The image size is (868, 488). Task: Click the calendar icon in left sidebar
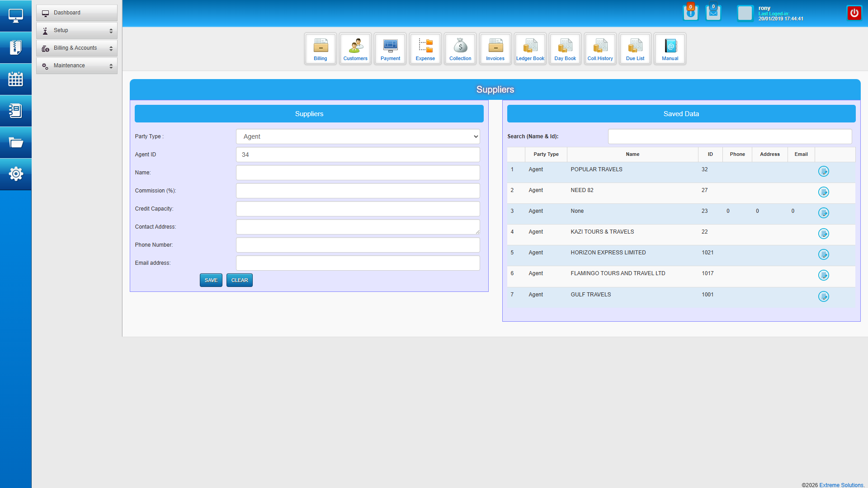16,79
